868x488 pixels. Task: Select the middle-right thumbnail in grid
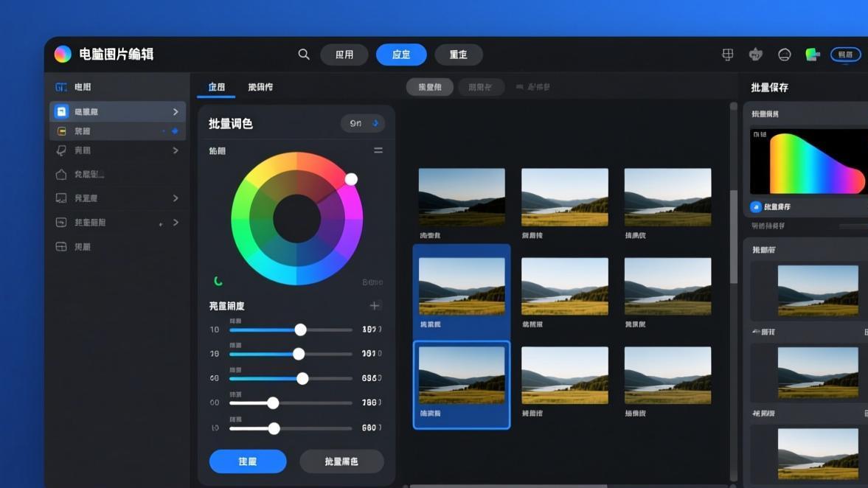point(667,286)
